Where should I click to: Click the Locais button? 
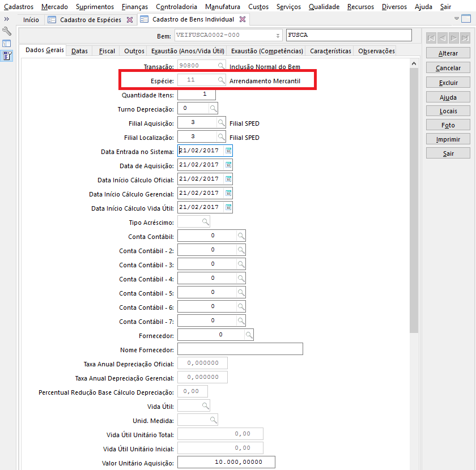[448, 111]
